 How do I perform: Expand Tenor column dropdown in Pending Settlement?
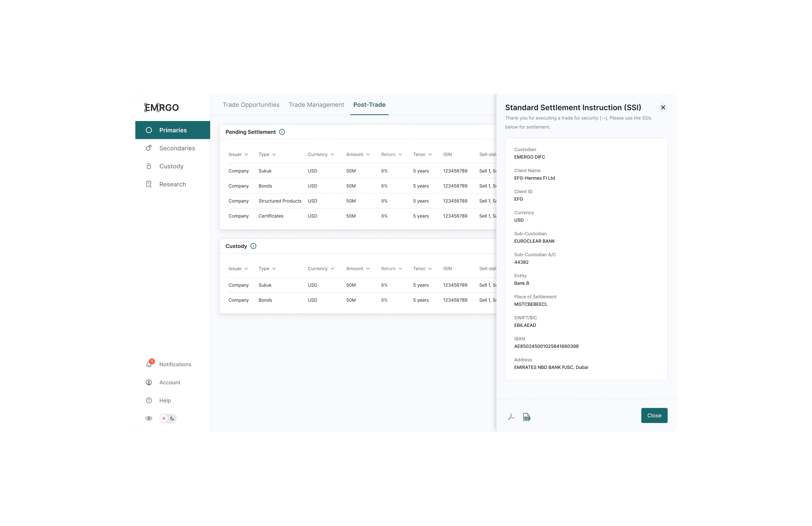pos(430,154)
